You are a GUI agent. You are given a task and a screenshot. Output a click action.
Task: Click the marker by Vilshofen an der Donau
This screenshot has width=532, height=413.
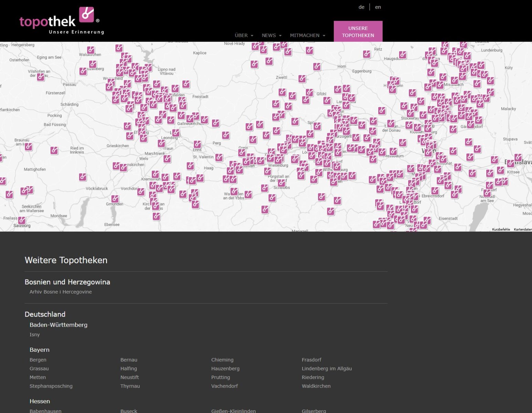(41, 77)
